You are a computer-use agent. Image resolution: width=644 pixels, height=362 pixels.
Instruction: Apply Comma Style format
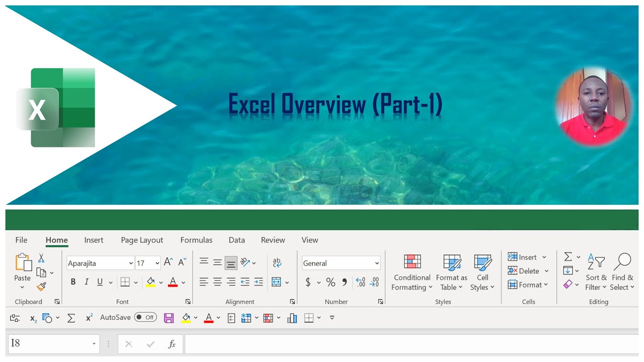[345, 282]
